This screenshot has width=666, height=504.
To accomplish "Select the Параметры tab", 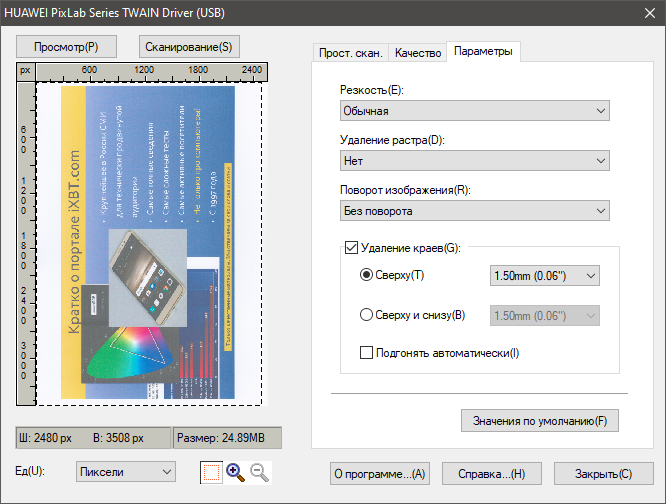I will click(483, 51).
